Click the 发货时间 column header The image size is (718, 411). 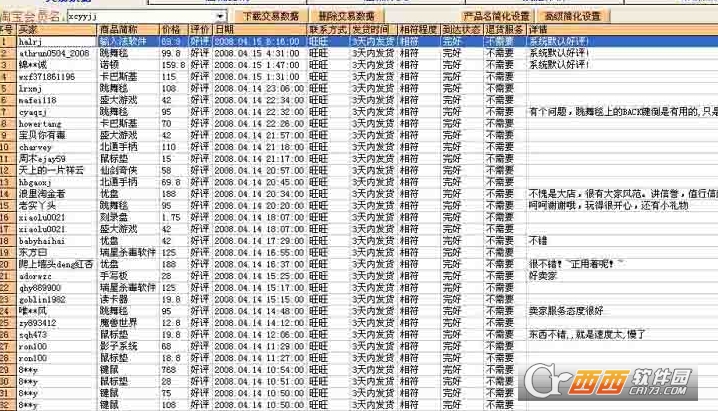(x=373, y=30)
